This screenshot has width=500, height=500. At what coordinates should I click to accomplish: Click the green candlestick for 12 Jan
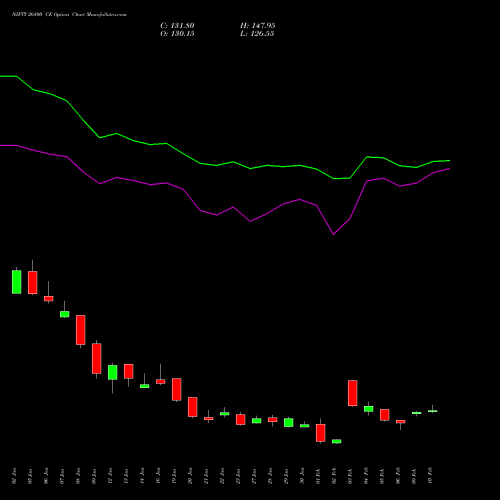pyautogui.click(x=113, y=372)
